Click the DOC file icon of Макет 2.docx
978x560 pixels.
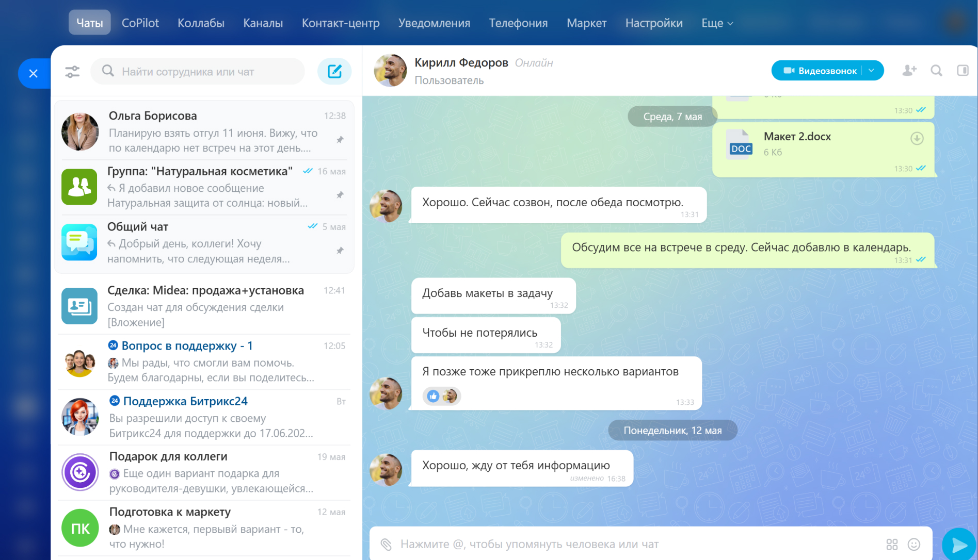point(741,144)
